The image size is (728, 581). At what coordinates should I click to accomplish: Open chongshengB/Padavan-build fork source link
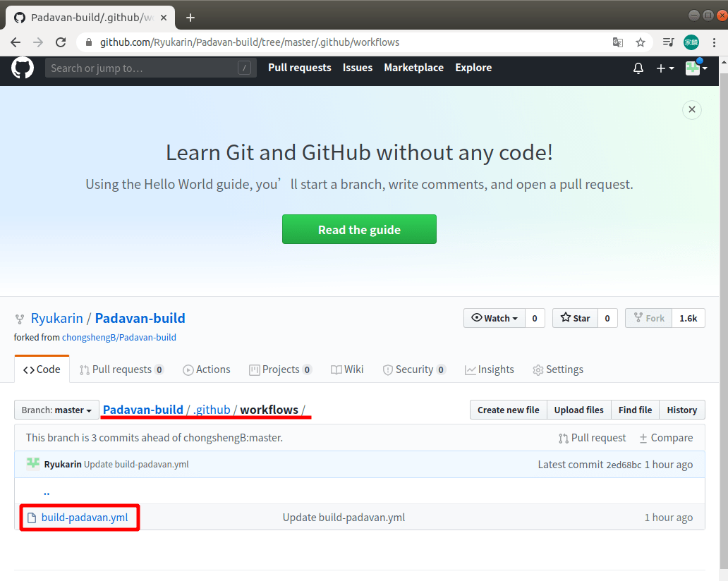click(119, 337)
